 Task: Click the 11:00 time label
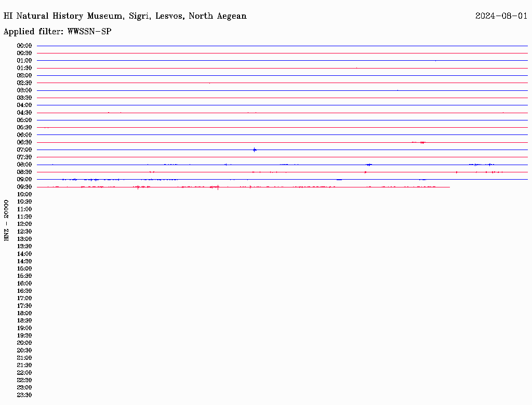pyautogui.click(x=24, y=209)
